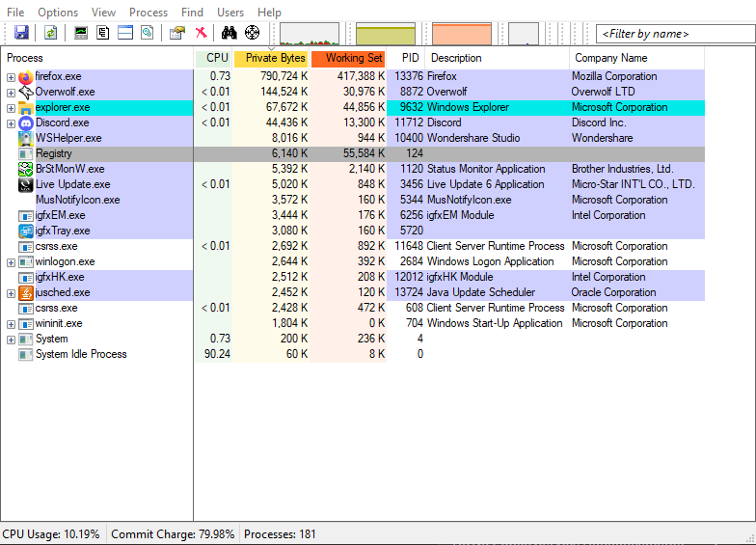Click the CPU usage mini graph

pyautogui.click(x=309, y=33)
